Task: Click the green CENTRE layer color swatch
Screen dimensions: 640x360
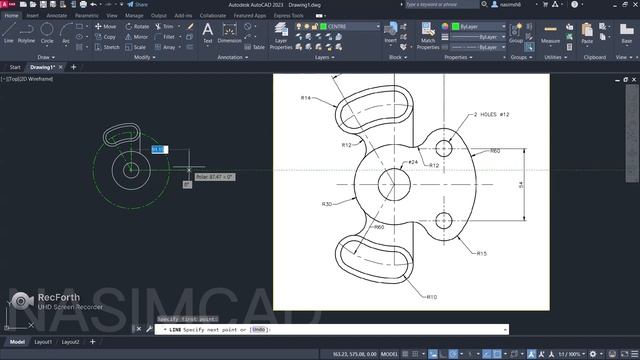Action: point(323,27)
